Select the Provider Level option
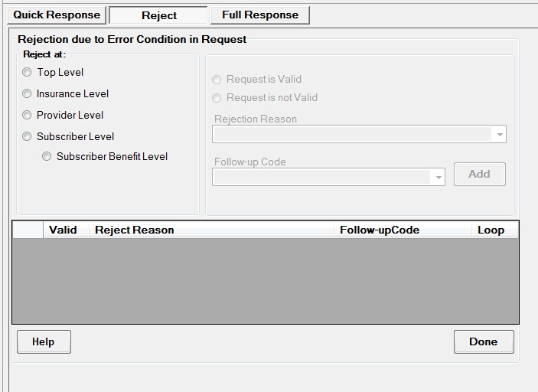This screenshot has height=392, width=538. point(28,116)
